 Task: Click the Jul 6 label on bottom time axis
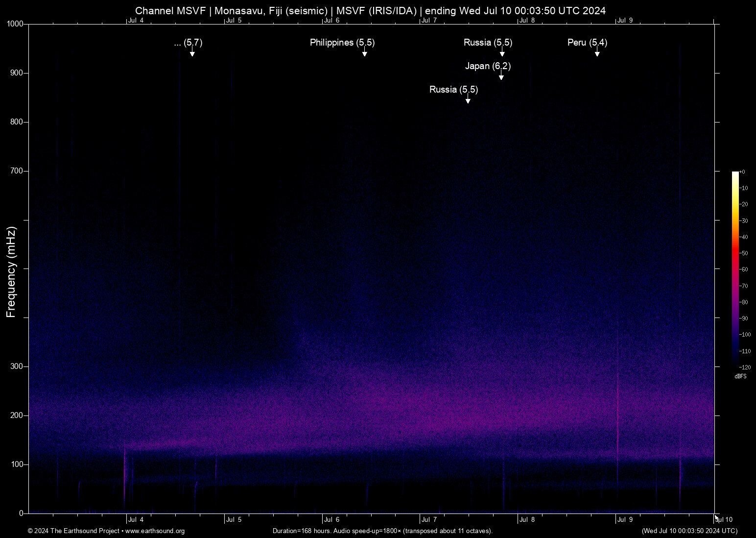331,520
